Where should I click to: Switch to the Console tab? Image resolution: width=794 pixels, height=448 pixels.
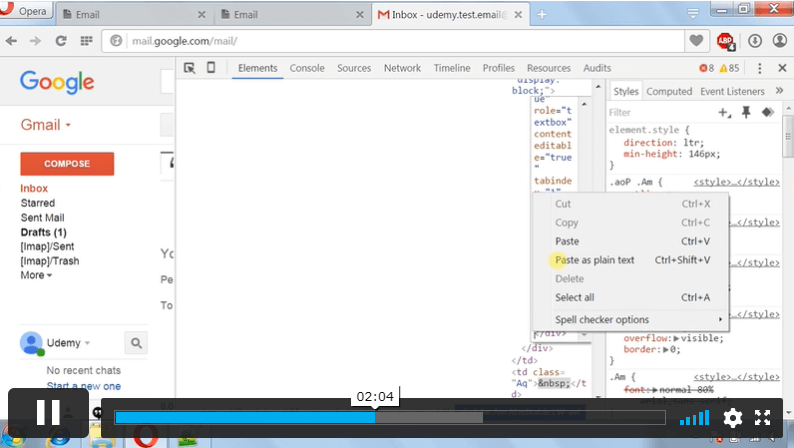307,68
